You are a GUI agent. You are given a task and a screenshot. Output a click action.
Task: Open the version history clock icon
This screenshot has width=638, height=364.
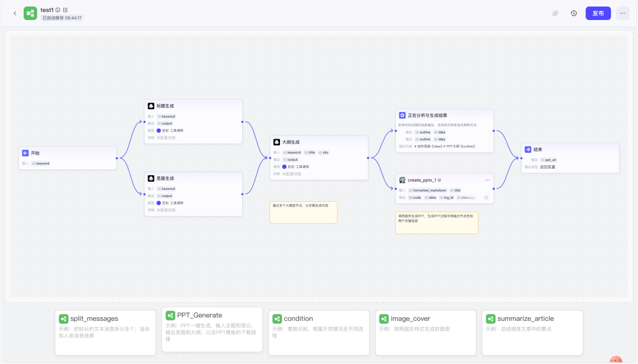point(574,13)
